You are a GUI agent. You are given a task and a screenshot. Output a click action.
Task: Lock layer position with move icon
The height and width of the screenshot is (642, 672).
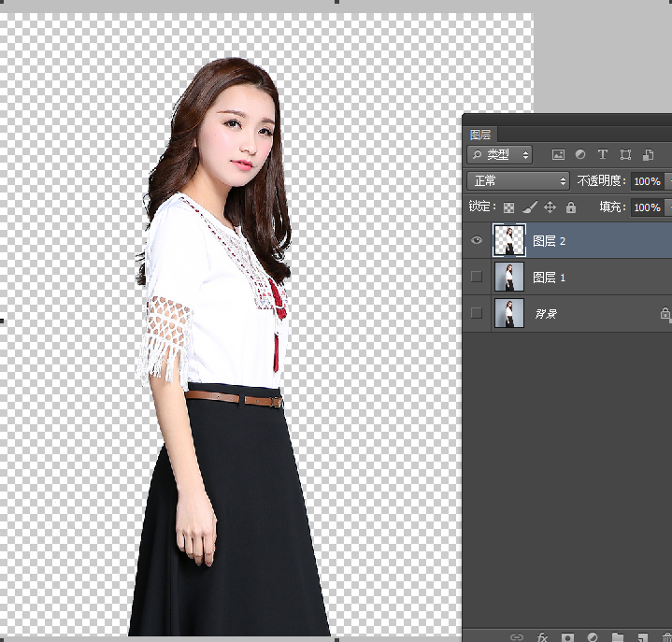550,207
